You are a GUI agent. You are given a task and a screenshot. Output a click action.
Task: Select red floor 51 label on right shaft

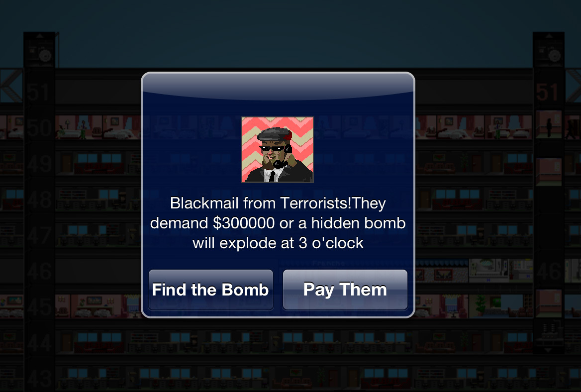coord(547,92)
